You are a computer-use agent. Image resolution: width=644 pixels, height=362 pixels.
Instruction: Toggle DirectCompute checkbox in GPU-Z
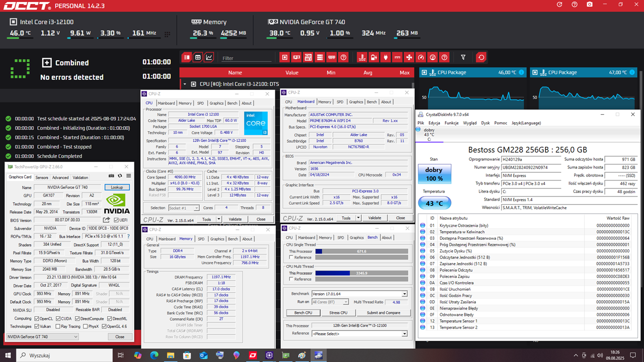point(77,318)
